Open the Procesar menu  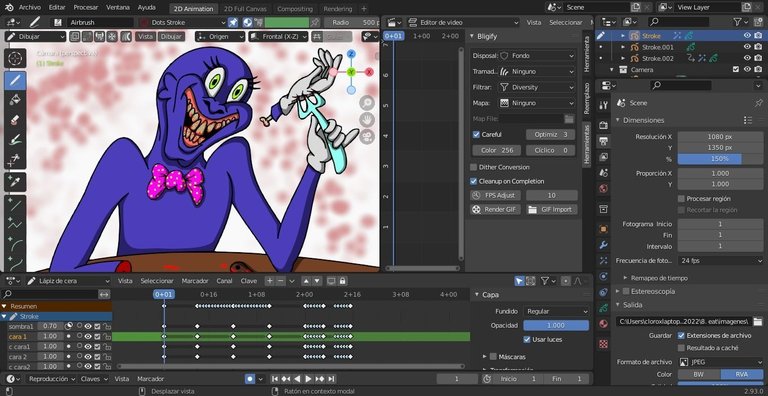pyautogui.click(x=86, y=7)
